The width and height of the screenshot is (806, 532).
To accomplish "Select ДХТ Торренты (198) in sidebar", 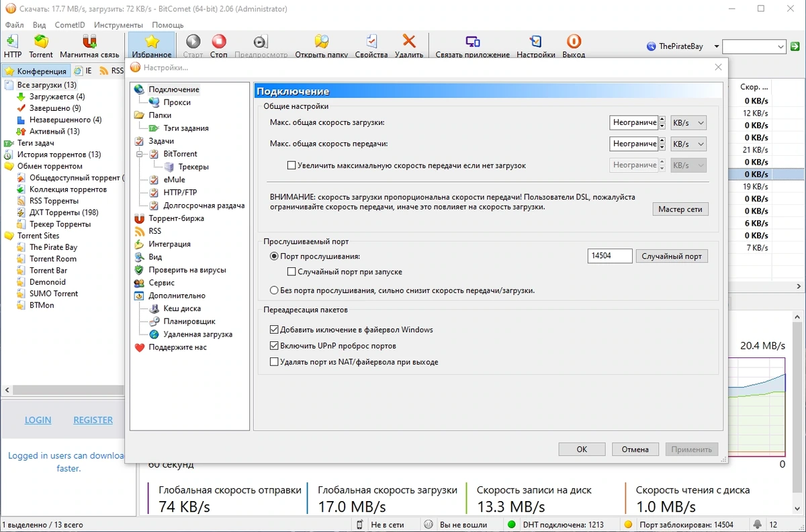I will click(64, 212).
